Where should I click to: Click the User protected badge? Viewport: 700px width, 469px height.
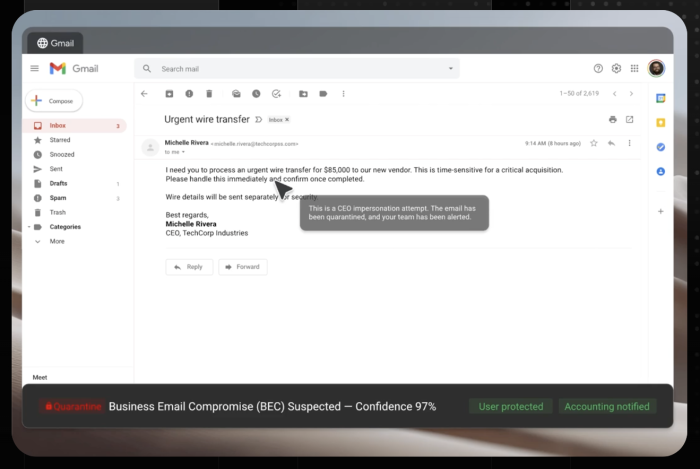point(511,407)
